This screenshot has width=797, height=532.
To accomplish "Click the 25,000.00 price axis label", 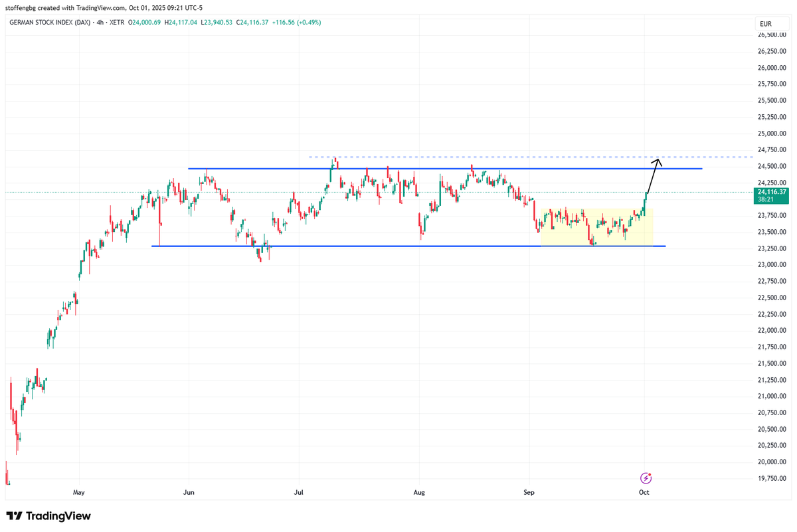I will [772, 133].
